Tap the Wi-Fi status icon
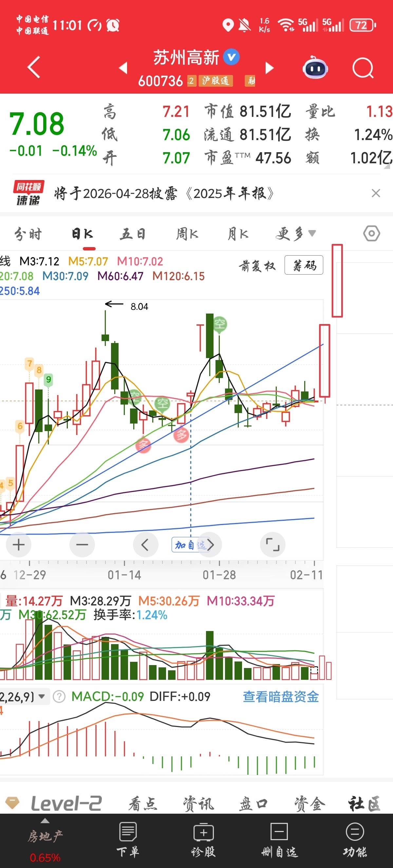 point(286,25)
